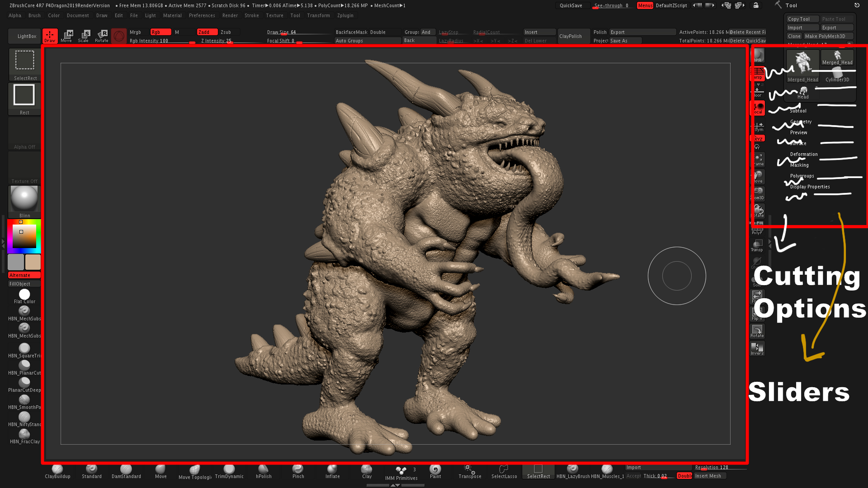Select the Transpose tool
The height and width of the screenshot is (488, 868).
pyautogui.click(x=469, y=471)
